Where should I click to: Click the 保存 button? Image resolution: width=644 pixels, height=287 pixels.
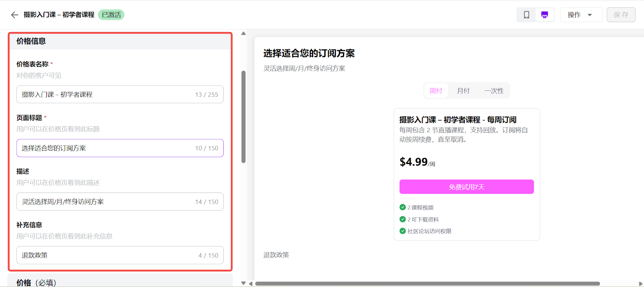[x=621, y=15]
